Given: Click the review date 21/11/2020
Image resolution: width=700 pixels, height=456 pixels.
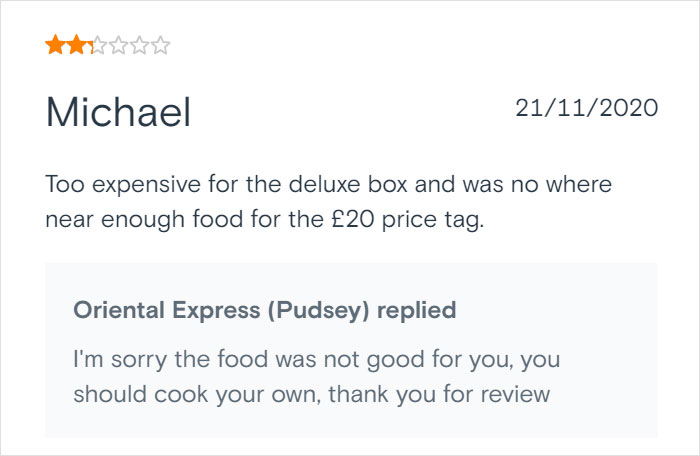Looking at the screenshot, I should pyautogui.click(x=586, y=107).
